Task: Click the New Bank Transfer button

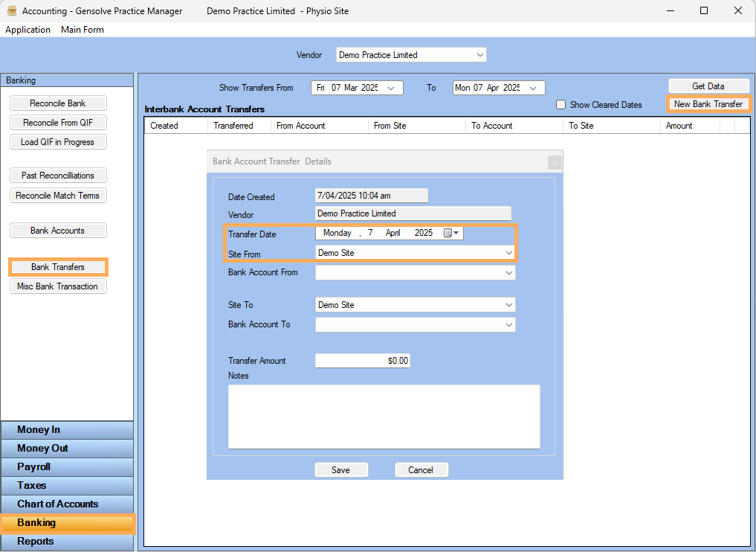Action: coord(708,103)
